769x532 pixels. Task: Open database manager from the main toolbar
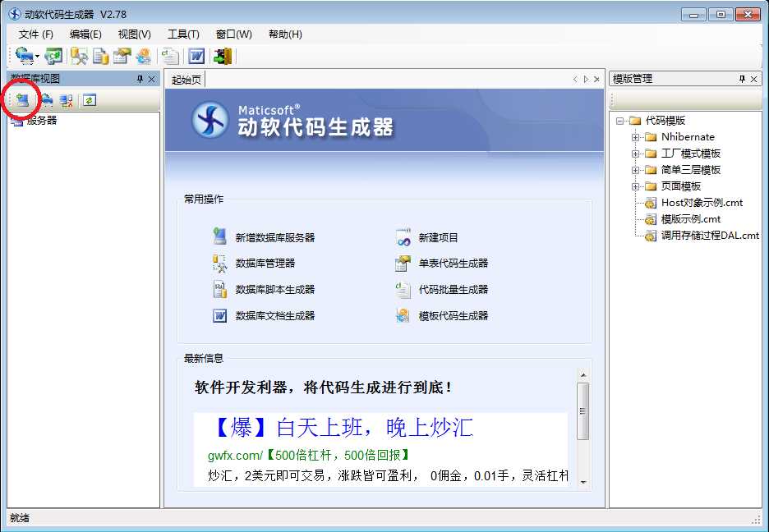79,57
